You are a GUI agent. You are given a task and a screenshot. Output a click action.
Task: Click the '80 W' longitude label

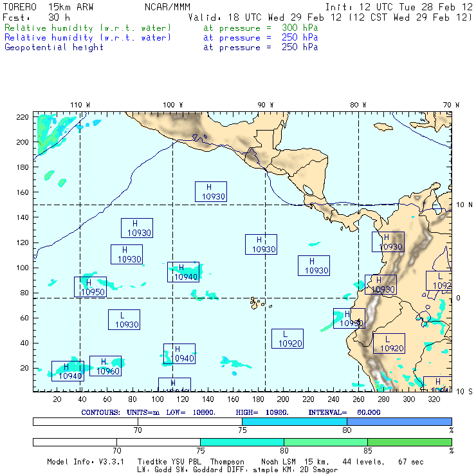click(358, 105)
